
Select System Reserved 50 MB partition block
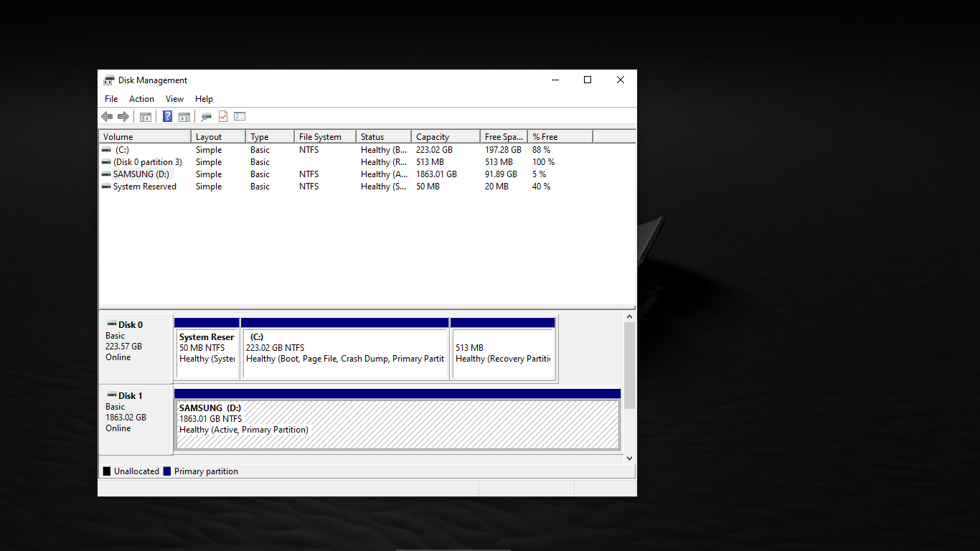click(x=207, y=349)
